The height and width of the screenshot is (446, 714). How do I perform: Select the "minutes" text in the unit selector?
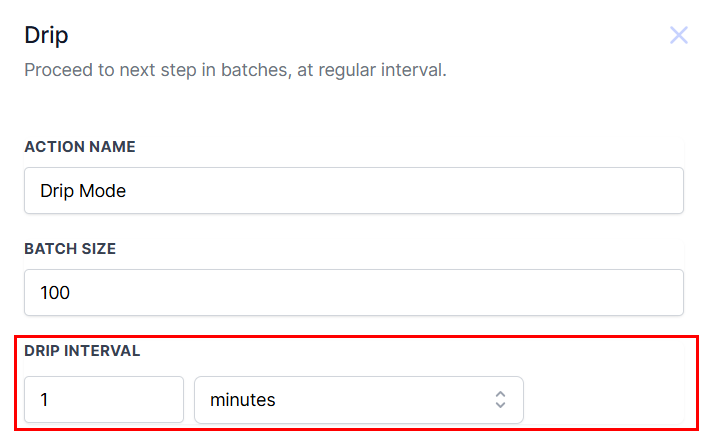pos(242,400)
